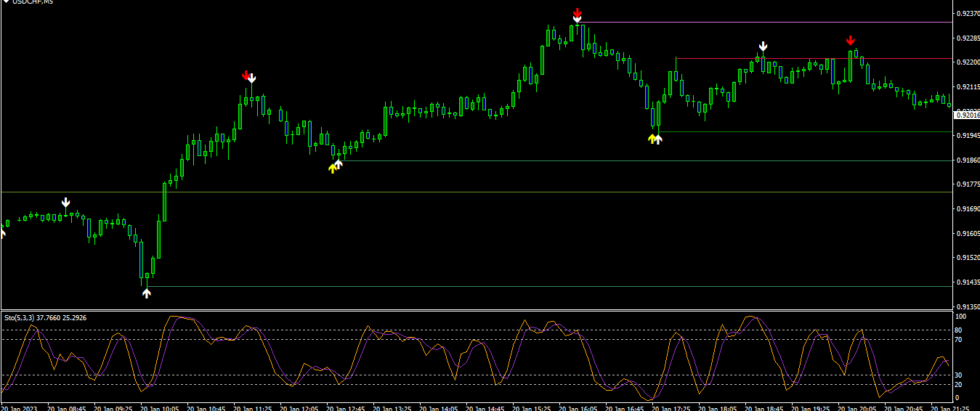Select the green horizontal line at 0.91435
The height and width of the screenshot is (411, 980).
tap(548, 286)
